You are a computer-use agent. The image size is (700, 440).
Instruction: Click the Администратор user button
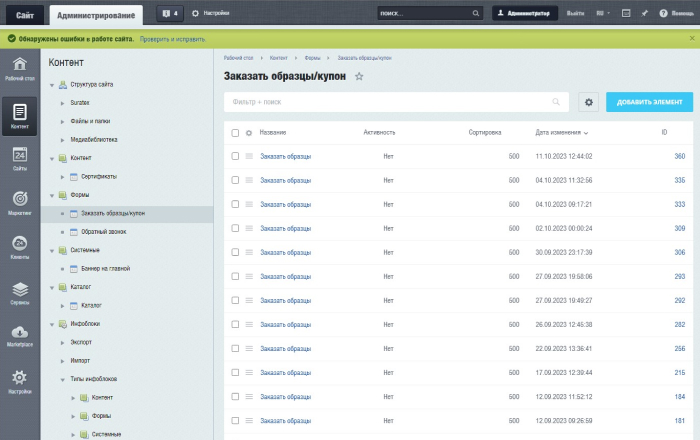525,13
